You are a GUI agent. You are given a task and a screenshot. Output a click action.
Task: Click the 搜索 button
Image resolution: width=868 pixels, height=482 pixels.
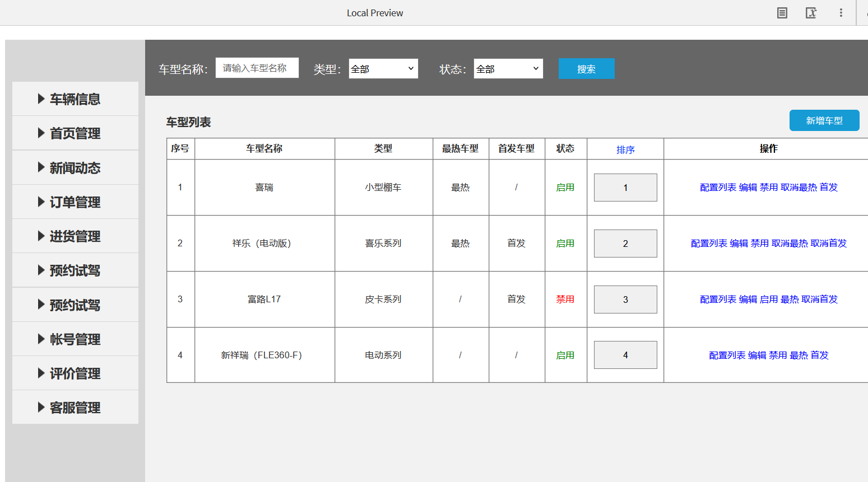(587, 69)
